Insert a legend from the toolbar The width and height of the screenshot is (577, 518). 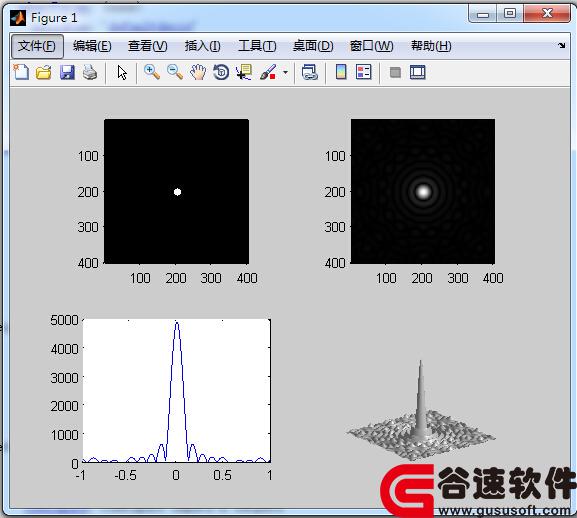pos(364,72)
